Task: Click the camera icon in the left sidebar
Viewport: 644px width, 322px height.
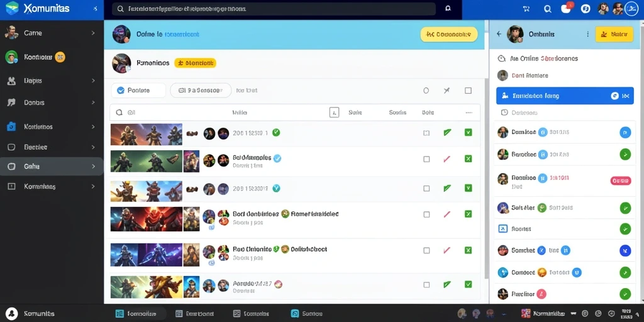Action: tap(11, 126)
